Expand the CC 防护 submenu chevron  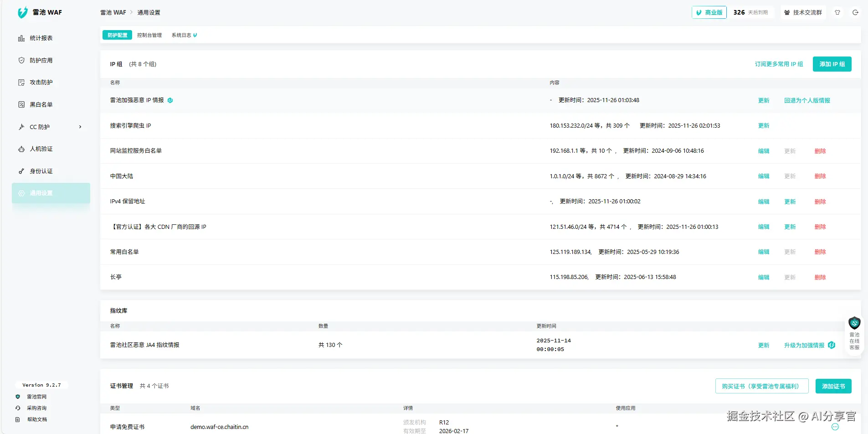tap(80, 127)
